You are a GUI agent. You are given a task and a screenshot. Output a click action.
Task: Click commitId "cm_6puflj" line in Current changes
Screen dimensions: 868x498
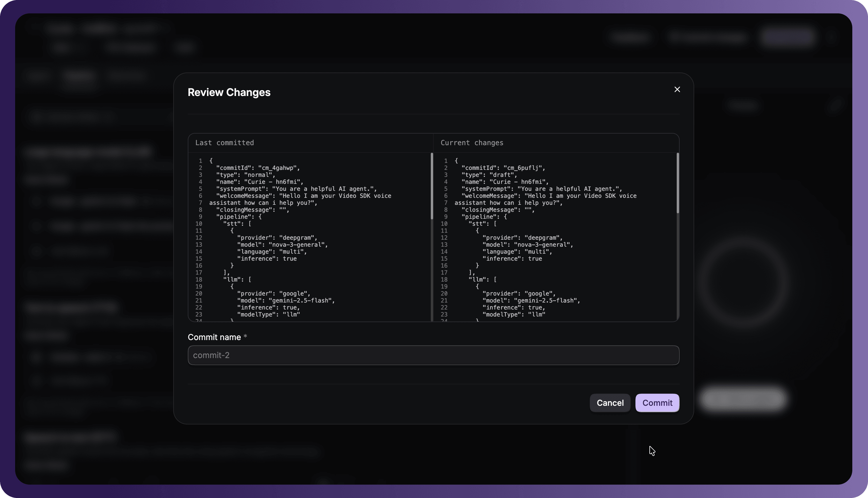coord(503,168)
